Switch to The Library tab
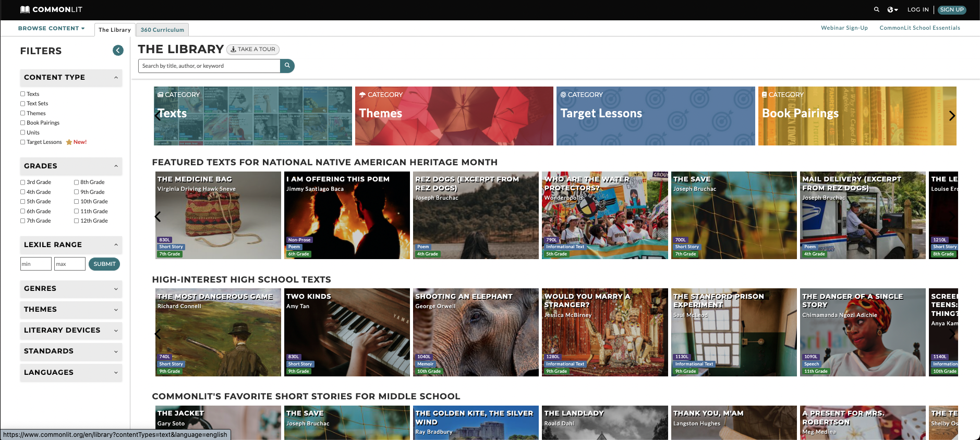Image resolution: width=980 pixels, height=440 pixels. pos(115,30)
